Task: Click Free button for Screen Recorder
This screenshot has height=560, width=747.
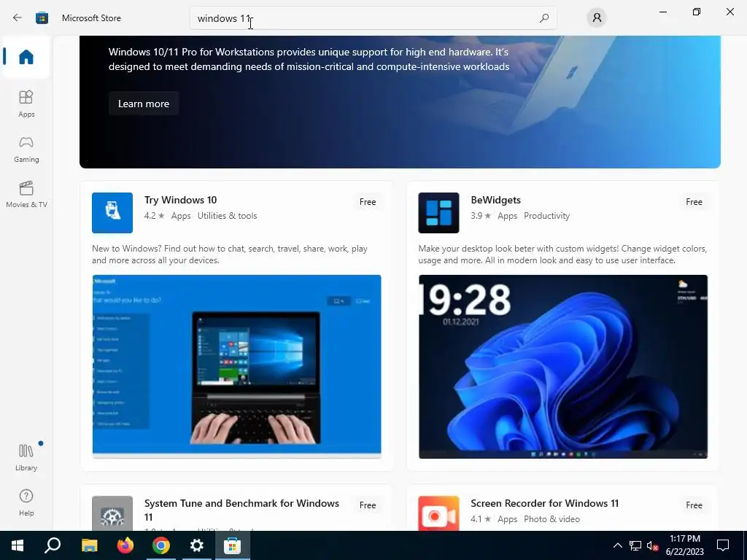Action: point(694,505)
